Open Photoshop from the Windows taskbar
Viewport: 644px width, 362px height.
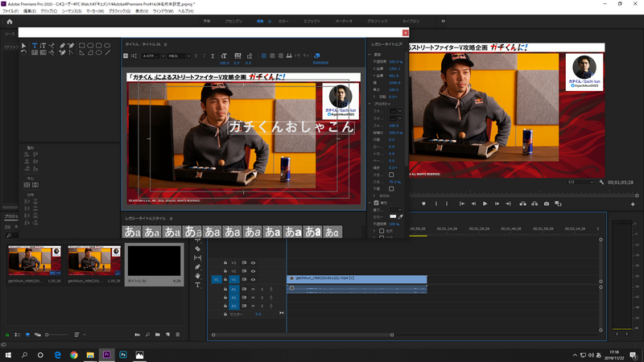point(123,354)
